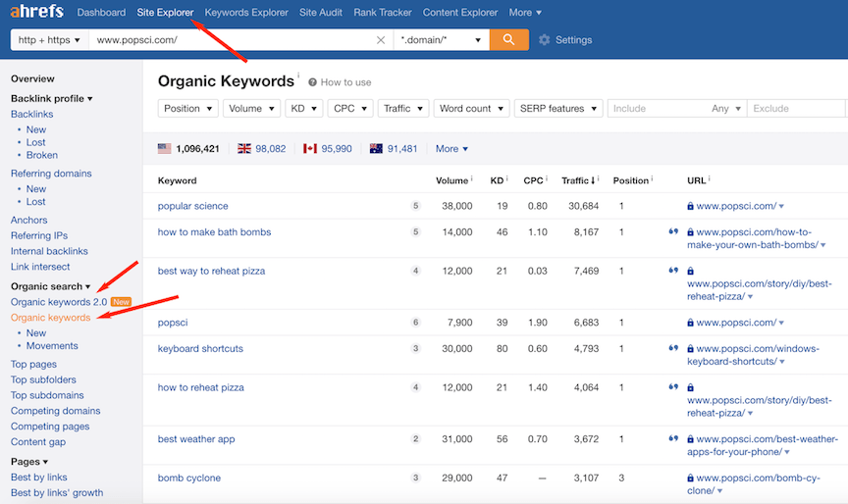Open the *.domain/* mode dropdown
848x504 pixels.
441,40
